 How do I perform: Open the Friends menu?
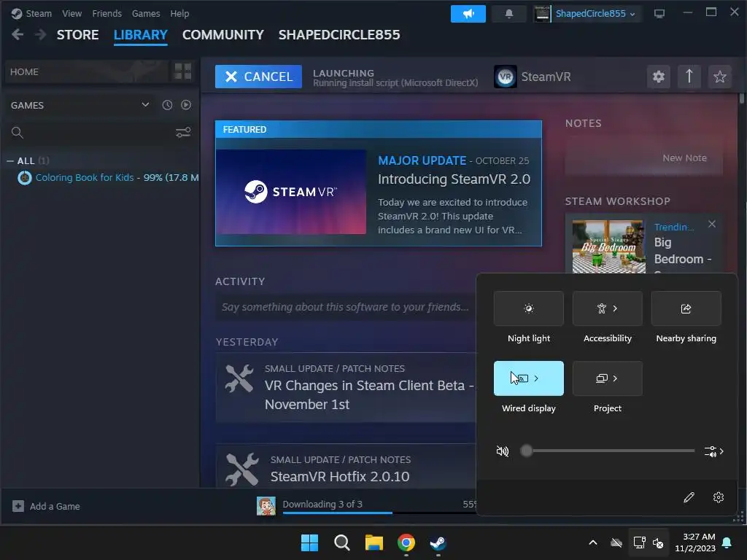[x=107, y=13]
